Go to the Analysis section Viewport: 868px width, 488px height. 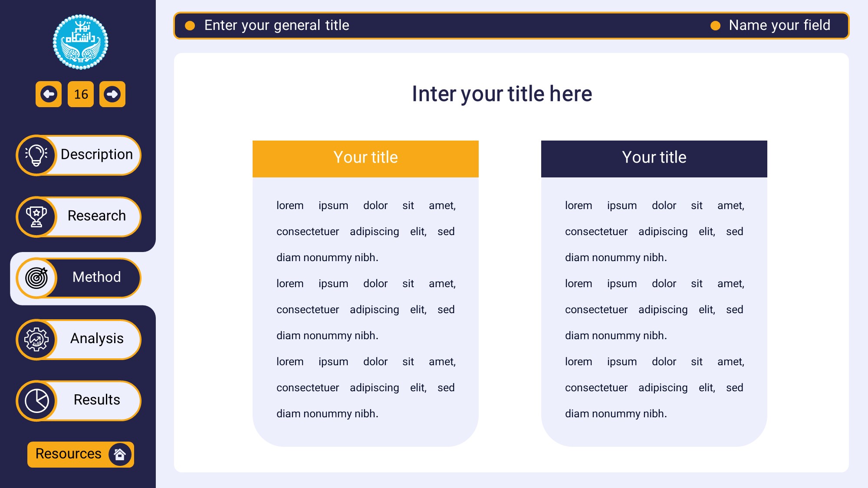tap(96, 339)
